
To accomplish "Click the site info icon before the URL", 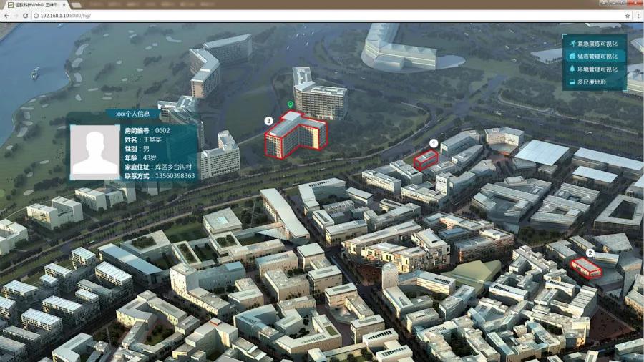I will click(36, 16).
